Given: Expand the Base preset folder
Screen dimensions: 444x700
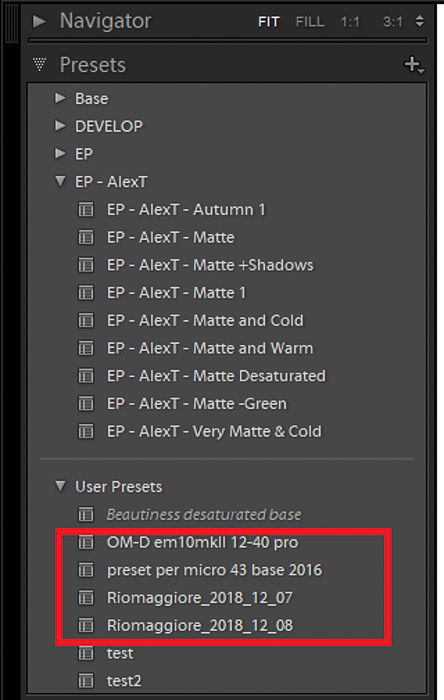Looking at the screenshot, I should coord(60,98).
